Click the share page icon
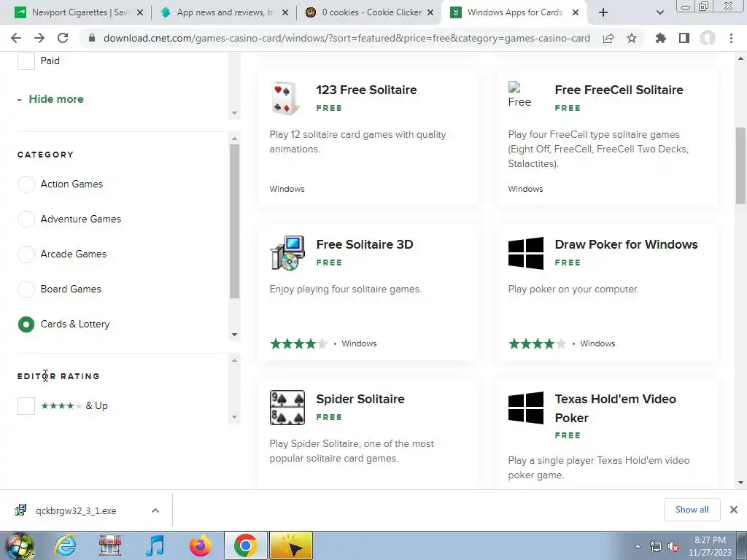The width and height of the screenshot is (747, 560). tap(608, 38)
